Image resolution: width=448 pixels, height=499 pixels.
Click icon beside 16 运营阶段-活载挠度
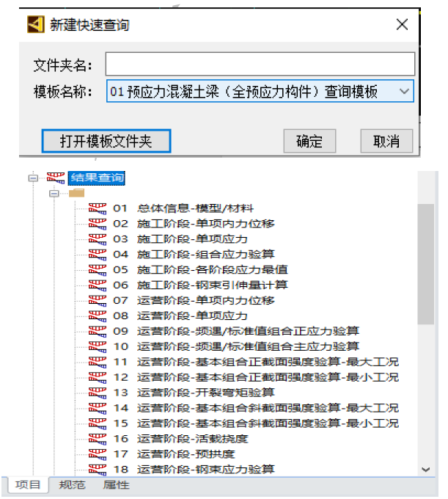pyautogui.click(x=98, y=439)
